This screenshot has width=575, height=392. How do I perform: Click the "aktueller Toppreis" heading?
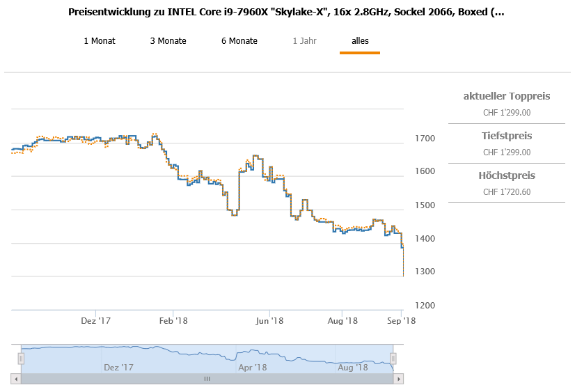point(507,96)
